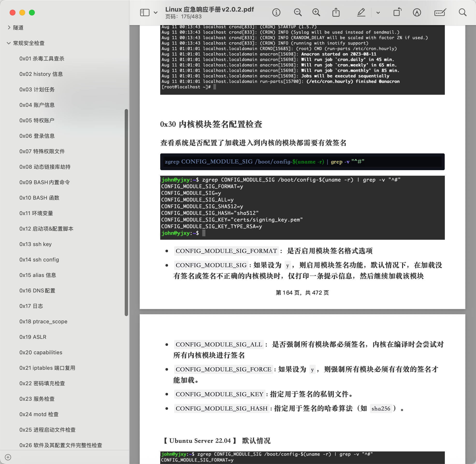Select 0x10 BASH 函数
The image size is (476, 464).
tap(39, 198)
